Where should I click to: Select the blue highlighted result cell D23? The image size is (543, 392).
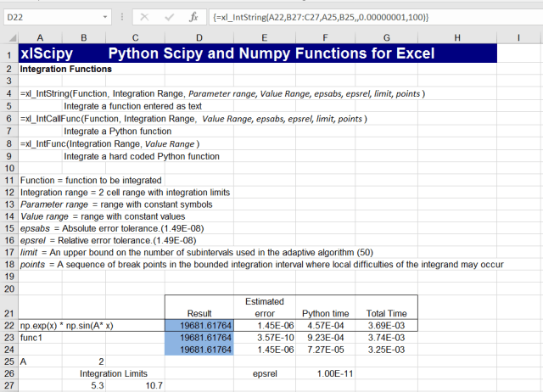pos(199,337)
